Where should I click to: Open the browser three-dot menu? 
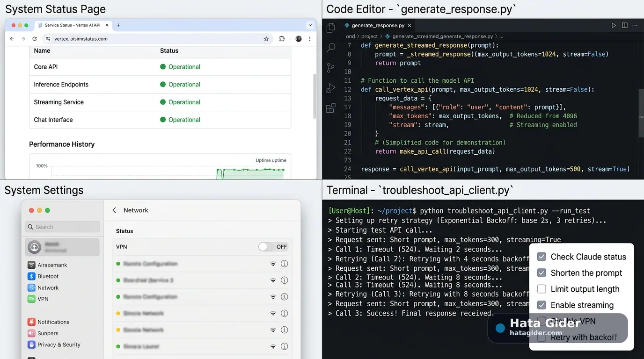[310, 39]
